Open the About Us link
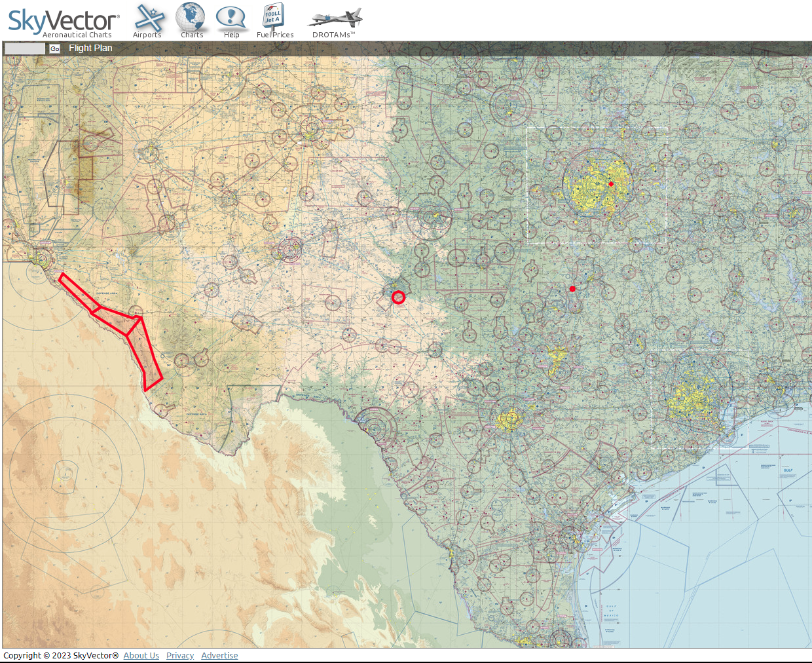The height and width of the screenshot is (663, 812). tap(141, 655)
